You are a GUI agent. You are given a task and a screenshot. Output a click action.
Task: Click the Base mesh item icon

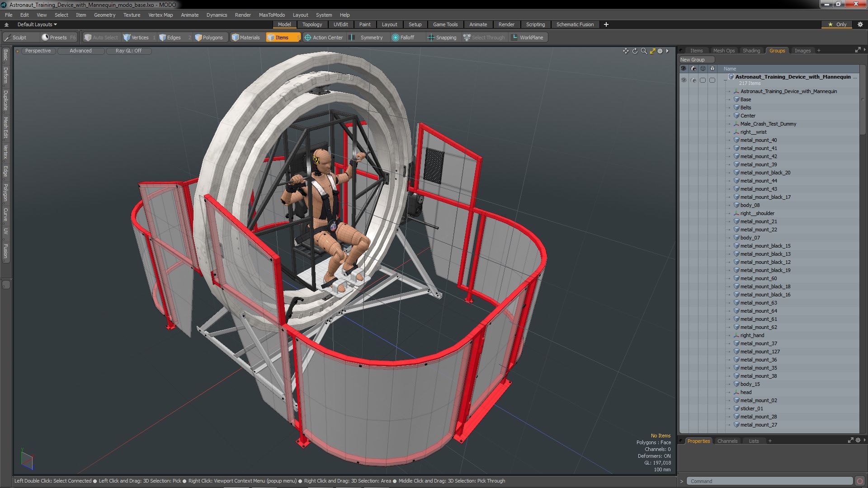click(736, 99)
